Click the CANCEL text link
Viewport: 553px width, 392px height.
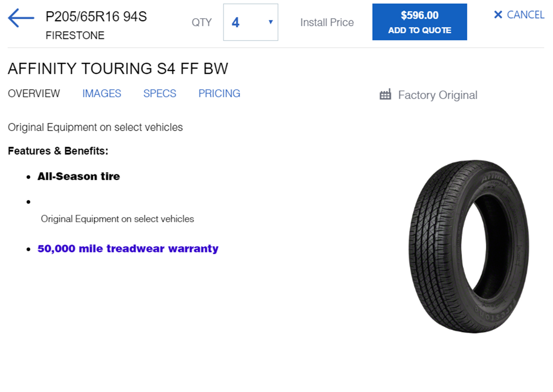[525, 15]
